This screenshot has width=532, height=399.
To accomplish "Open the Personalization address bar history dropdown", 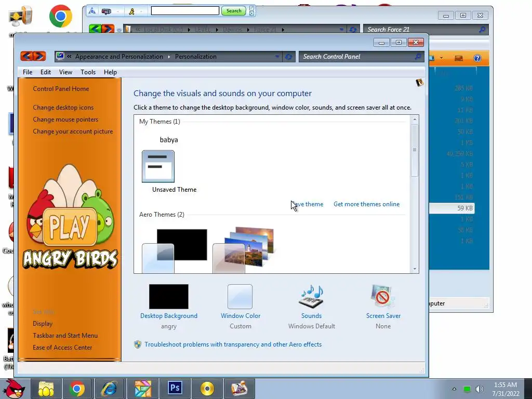I will pos(277,57).
